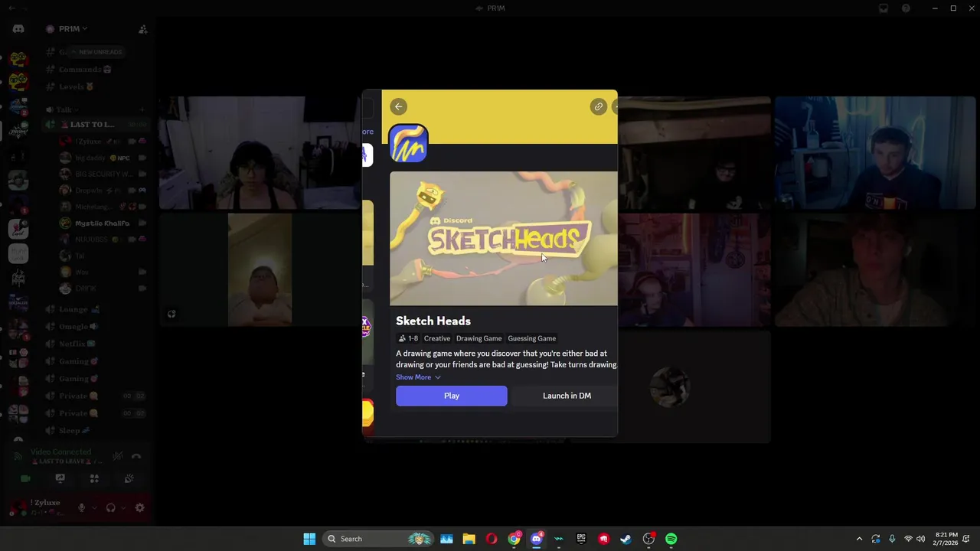The height and width of the screenshot is (551, 980).
Task: Select the Guessing Game tag
Action: pyautogui.click(x=531, y=338)
